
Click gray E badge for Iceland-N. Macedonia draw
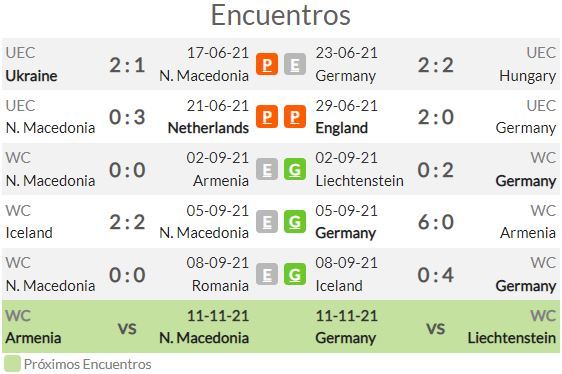(x=267, y=221)
